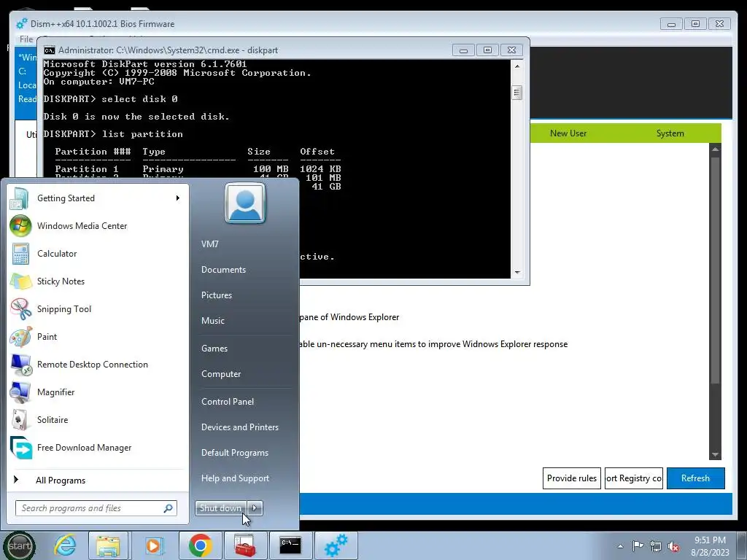
Task: Open shut down options arrow
Action: coord(255,508)
